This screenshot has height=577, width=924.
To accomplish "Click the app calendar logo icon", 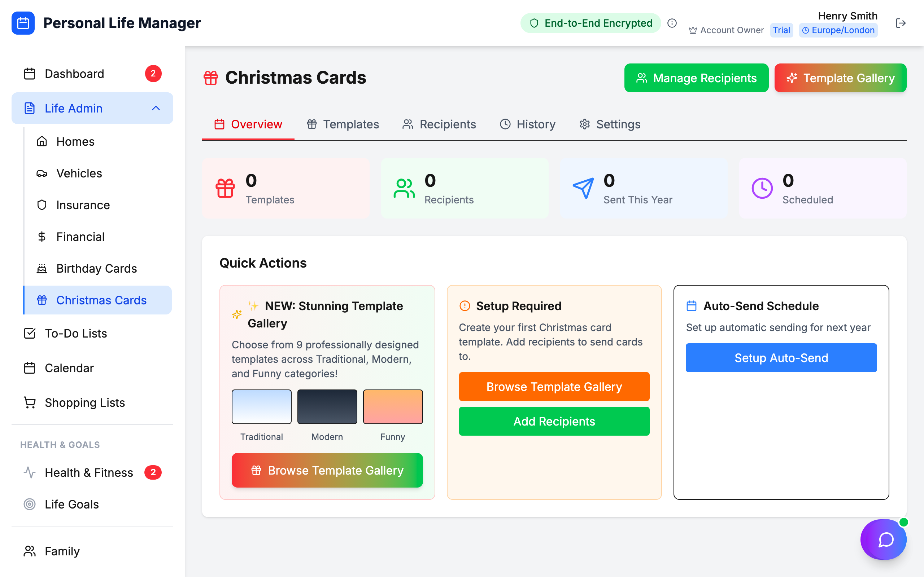I will [x=23, y=23].
